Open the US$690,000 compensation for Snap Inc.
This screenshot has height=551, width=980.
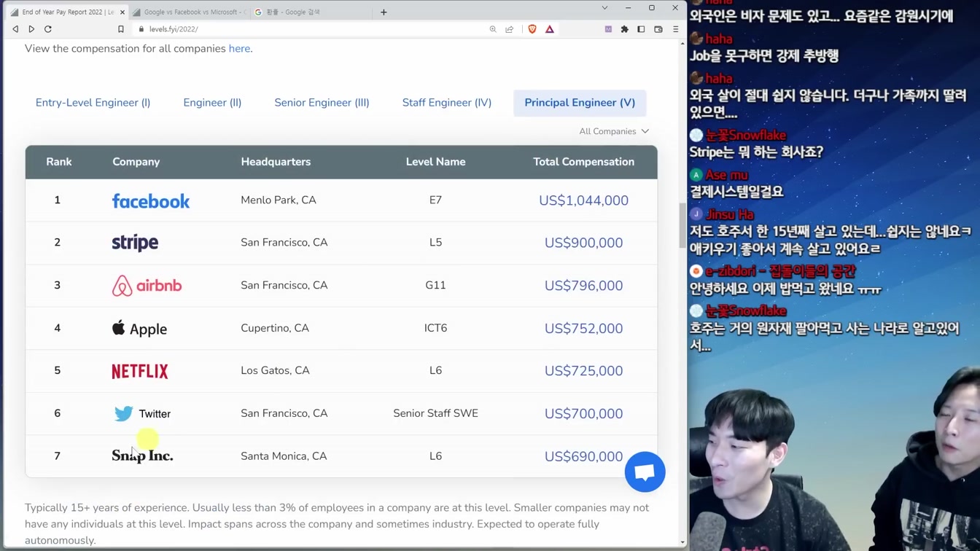coord(584,456)
